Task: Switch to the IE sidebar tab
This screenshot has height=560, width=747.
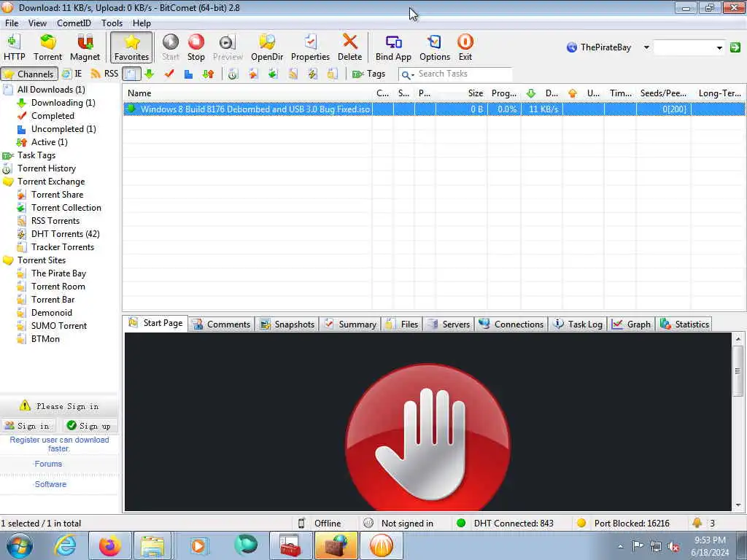Action: click(72, 74)
